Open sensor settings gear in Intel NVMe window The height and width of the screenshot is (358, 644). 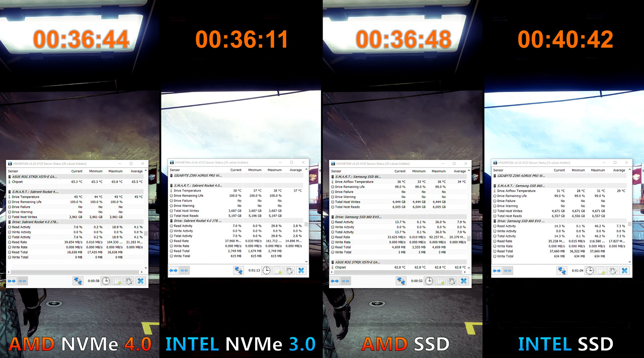pos(289,270)
